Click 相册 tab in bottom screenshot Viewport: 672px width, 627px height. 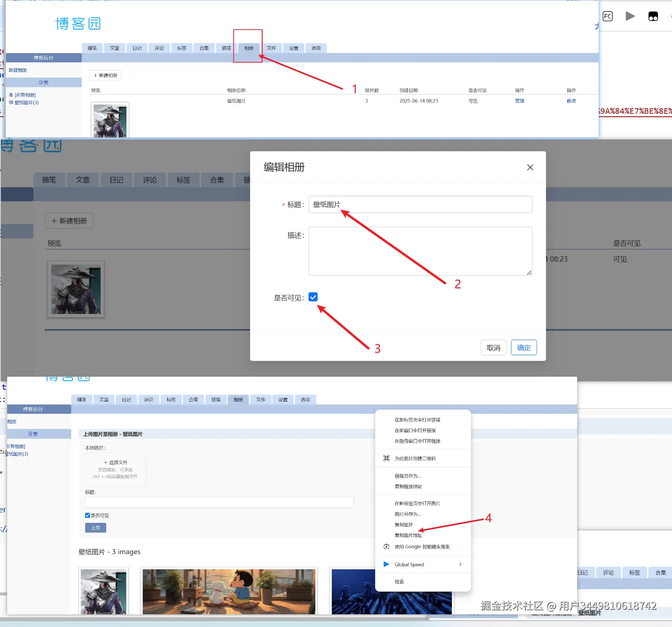click(238, 399)
